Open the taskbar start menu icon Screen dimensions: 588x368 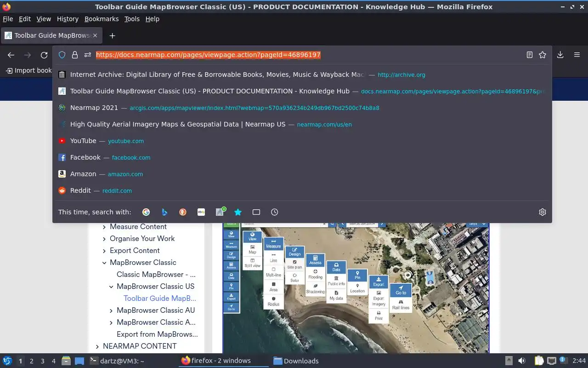tap(7, 361)
